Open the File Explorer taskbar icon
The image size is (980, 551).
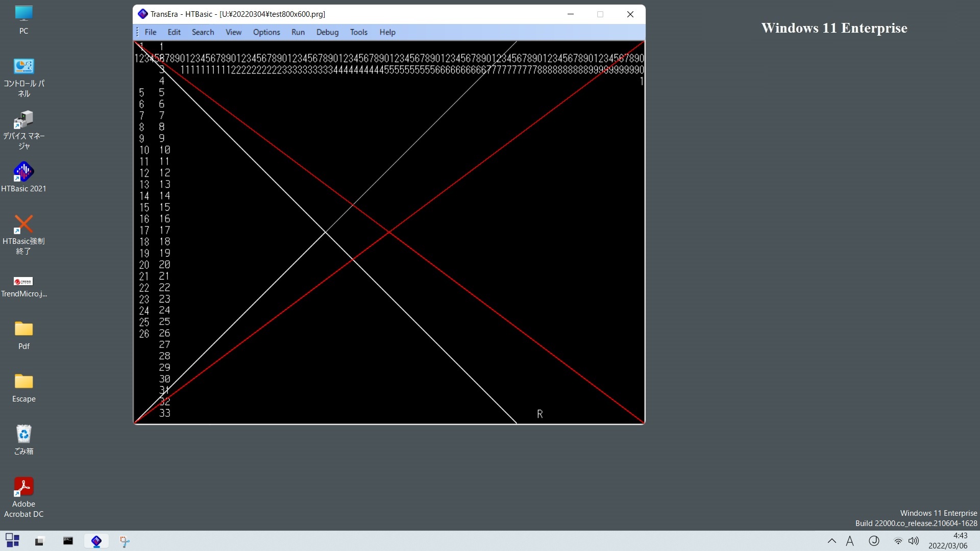[x=40, y=541]
